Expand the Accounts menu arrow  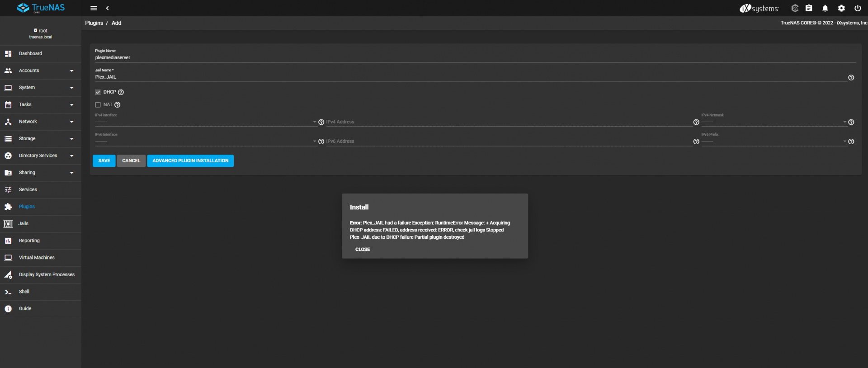(x=71, y=71)
